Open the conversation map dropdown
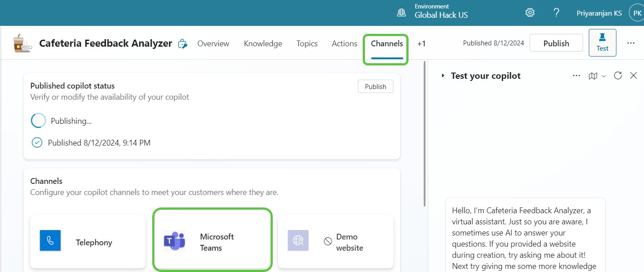644x272 pixels. [597, 76]
